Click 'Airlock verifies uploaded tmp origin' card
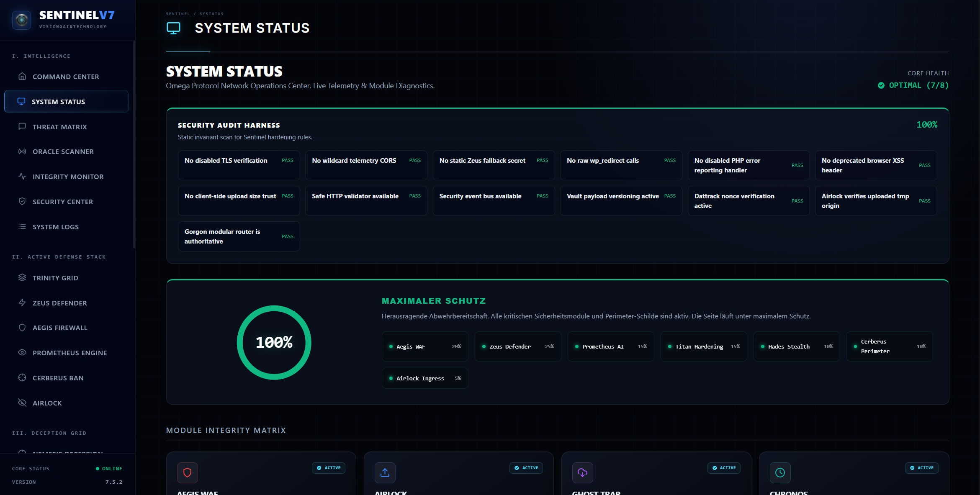Viewport: 980px width, 495px height. [876, 201]
